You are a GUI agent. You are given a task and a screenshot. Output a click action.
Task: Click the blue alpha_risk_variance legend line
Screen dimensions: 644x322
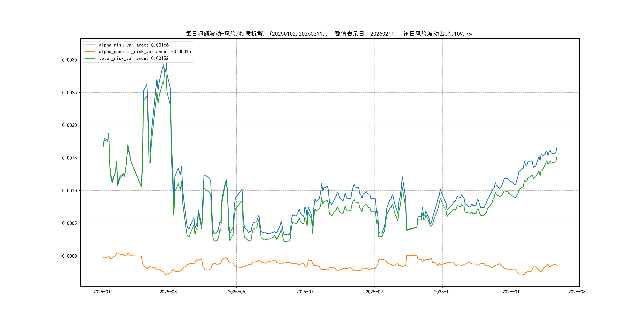[90, 45]
